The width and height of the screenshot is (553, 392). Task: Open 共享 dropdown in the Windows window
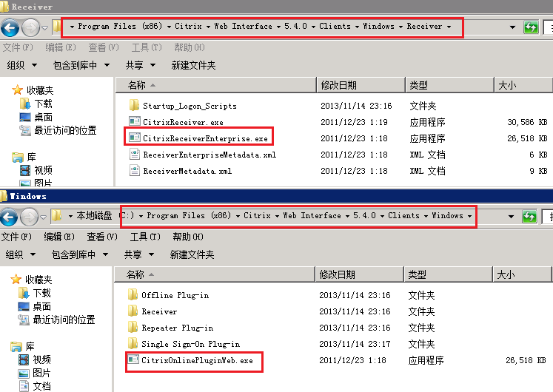139,254
